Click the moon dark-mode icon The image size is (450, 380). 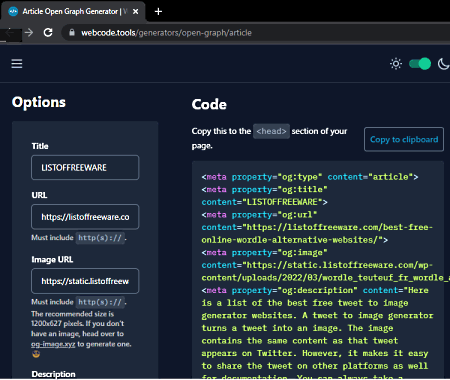tap(444, 64)
